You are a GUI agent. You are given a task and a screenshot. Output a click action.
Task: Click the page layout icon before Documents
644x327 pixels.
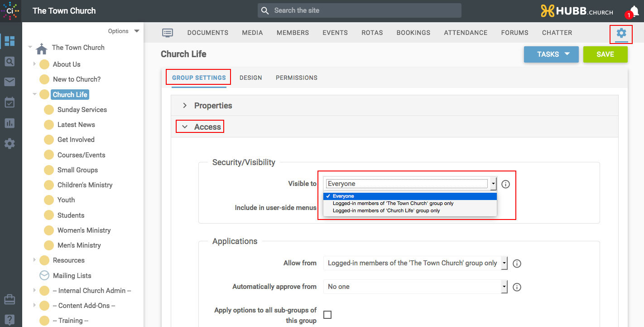click(168, 33)
